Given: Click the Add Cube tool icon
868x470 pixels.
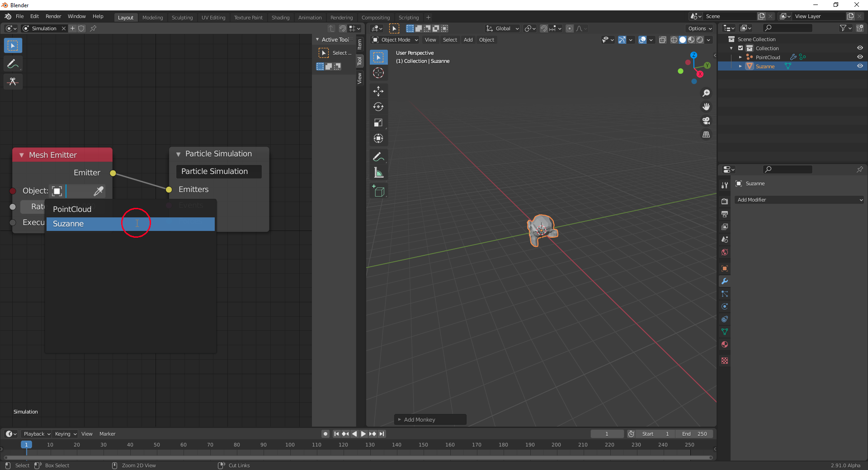Looking at the screenshot, I should pyautogui.click(x=378, y=192).
